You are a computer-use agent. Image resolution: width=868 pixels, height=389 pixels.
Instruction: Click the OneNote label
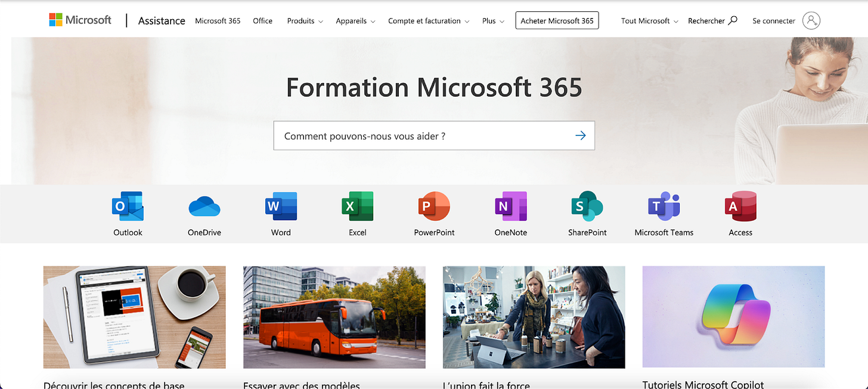[511, 233]
